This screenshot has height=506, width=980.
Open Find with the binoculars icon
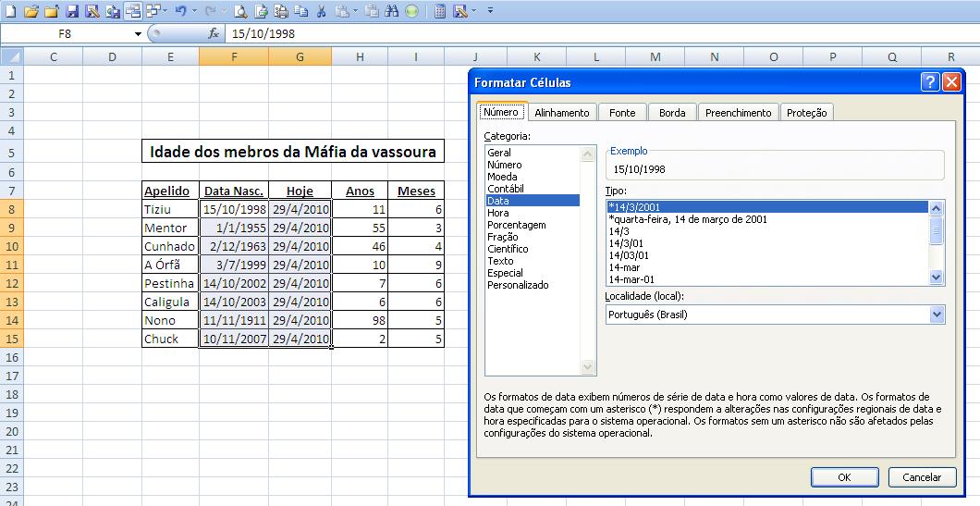[x=392, y=10]
